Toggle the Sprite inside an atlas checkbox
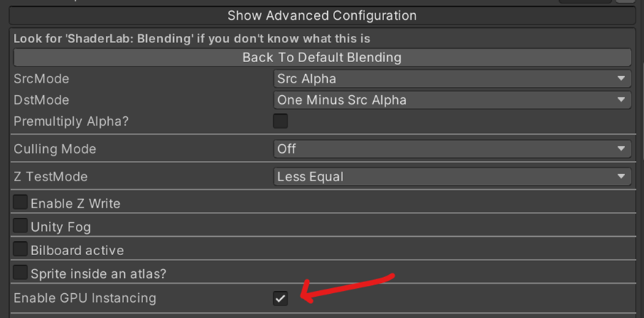 pyautogui.click(x=20, y=273)
